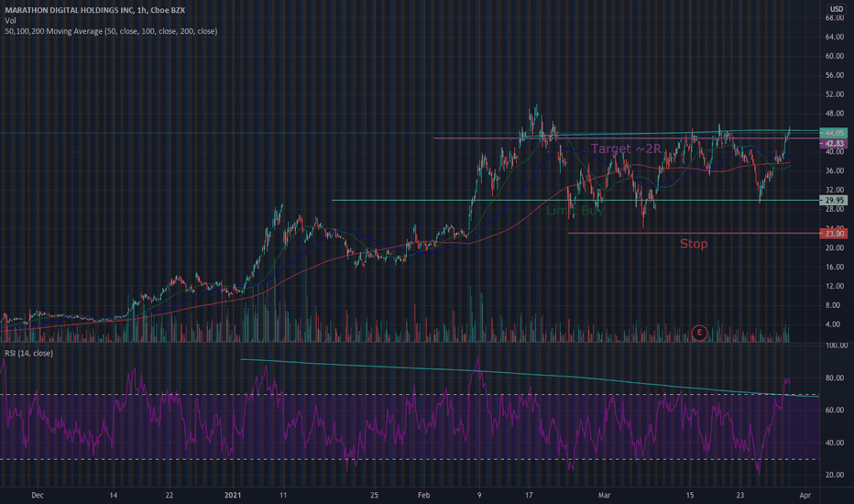Viewport: 854px width, 504px height.
Task: Click the earnings 'E' marker icon
Action: coord(699,333)
